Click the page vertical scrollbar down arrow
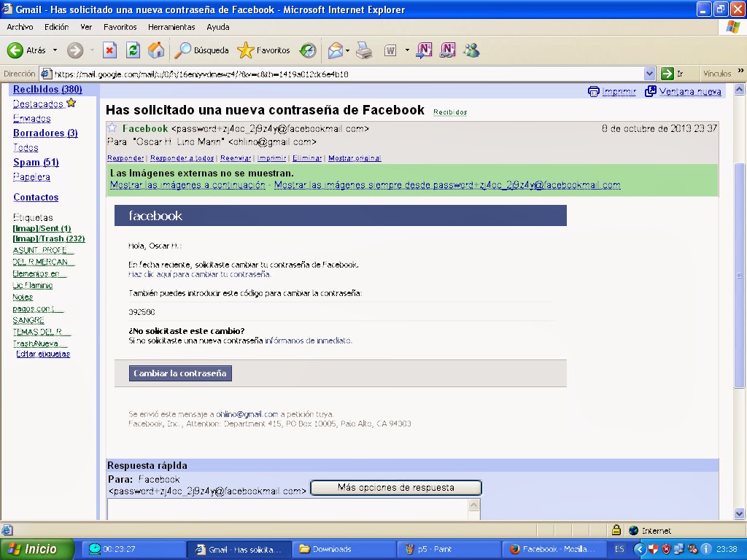747x560 pixels. tap(739, 513)
